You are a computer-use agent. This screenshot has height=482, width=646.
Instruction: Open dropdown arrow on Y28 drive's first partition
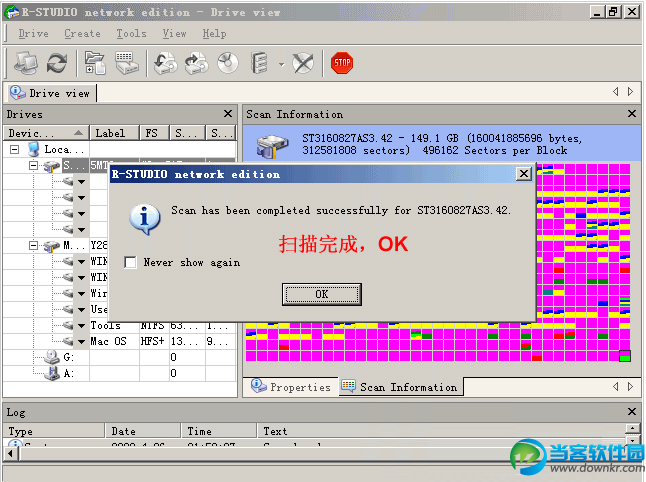[82, 262]
